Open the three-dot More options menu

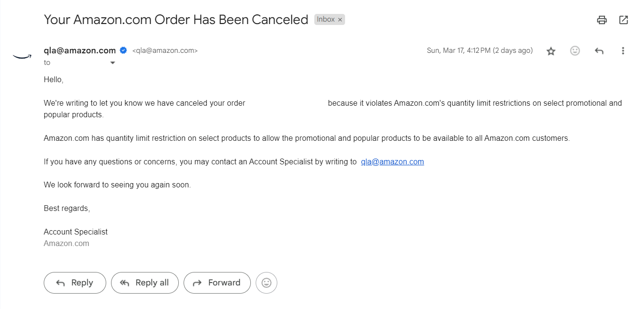[623, 51]
